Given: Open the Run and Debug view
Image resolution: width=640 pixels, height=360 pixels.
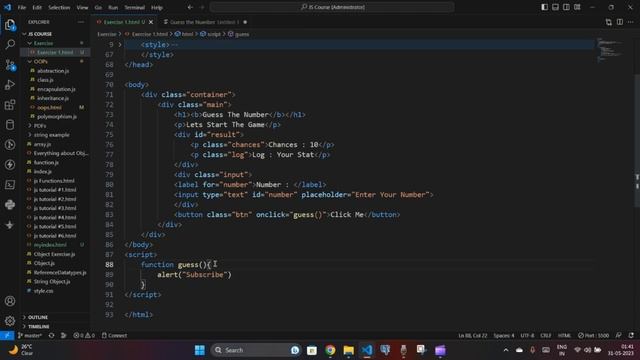Looking at the screenshot, I should tap(10, 84).
